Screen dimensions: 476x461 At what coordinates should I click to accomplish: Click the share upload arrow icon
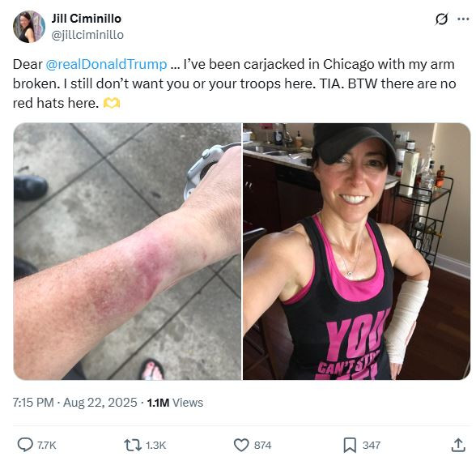coord(458,445)
